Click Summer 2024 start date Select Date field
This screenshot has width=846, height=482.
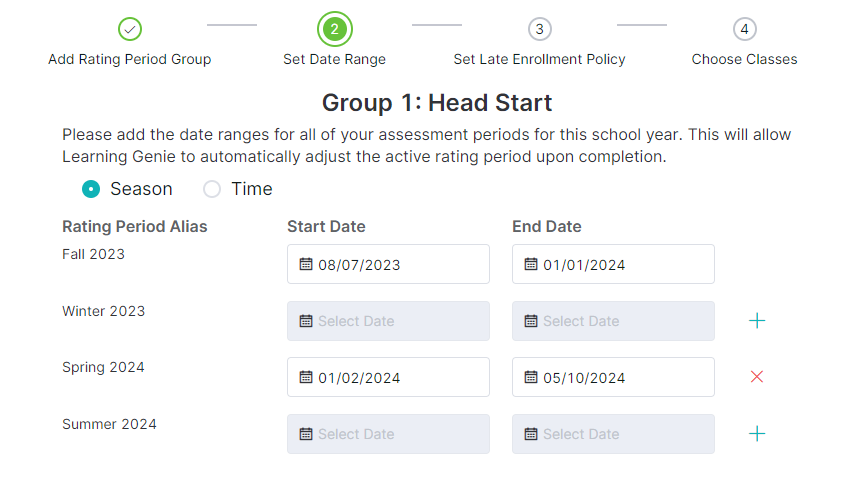(388, 433)
